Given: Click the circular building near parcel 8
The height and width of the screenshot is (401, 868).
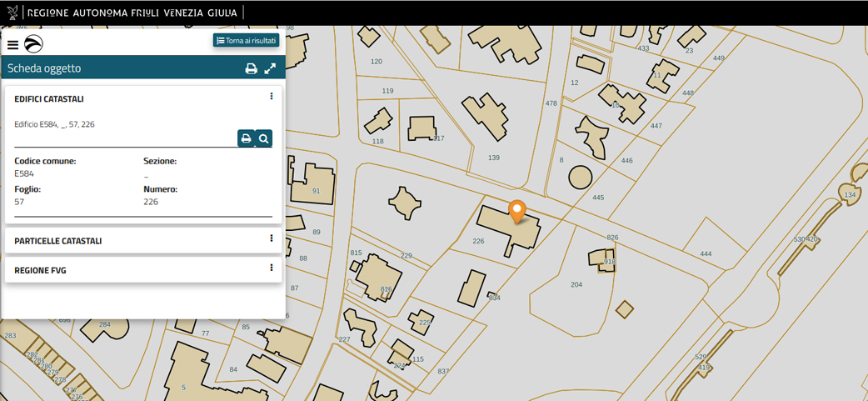Looking at the screenshot, I should (580, 177).
